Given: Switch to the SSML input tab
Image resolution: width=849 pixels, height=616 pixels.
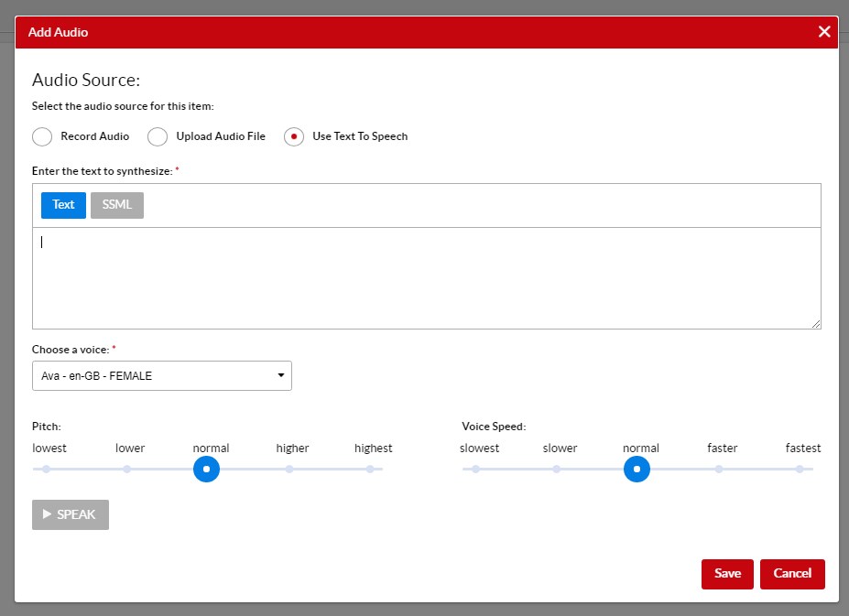Looking at the screenshot, I should tap(117, 205).
